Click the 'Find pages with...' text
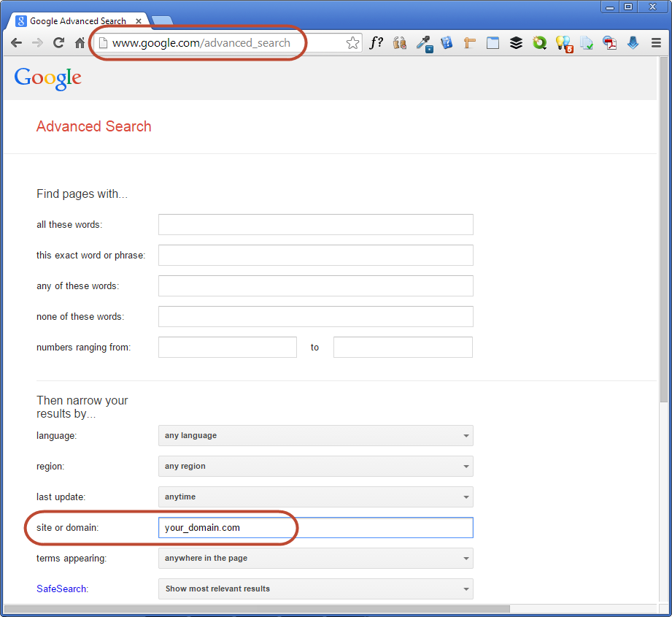 tap(82, 193)
